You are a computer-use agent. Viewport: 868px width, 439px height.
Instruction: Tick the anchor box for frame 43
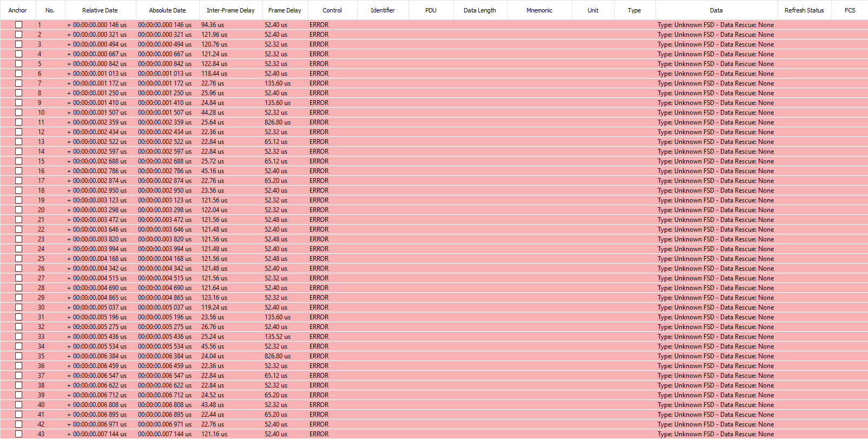point(18,434)
